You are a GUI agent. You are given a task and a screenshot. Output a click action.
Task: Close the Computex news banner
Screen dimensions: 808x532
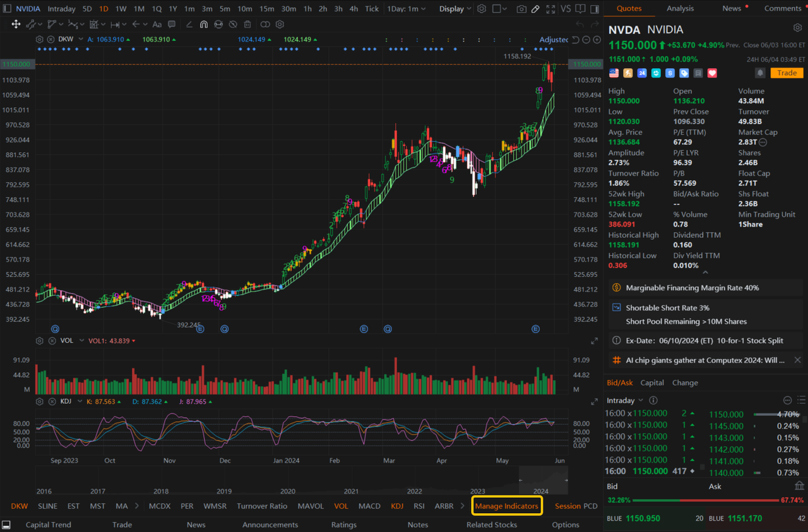798,360
